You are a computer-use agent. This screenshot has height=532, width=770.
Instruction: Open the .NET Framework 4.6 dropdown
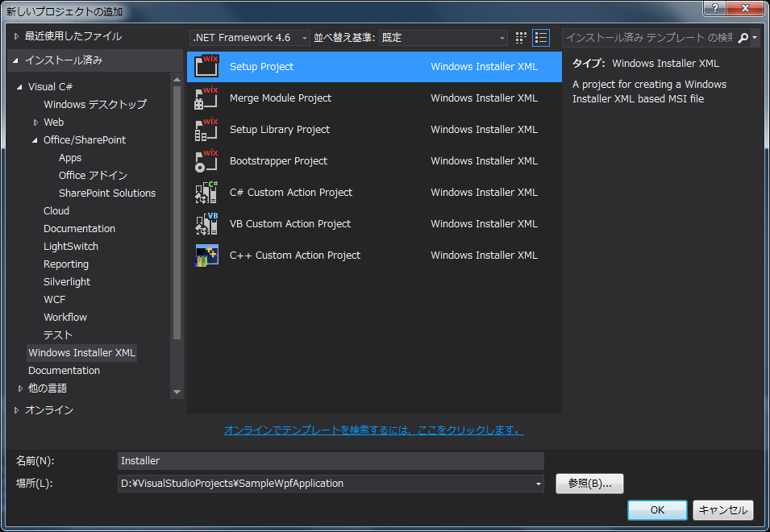[x=250, y=38]
